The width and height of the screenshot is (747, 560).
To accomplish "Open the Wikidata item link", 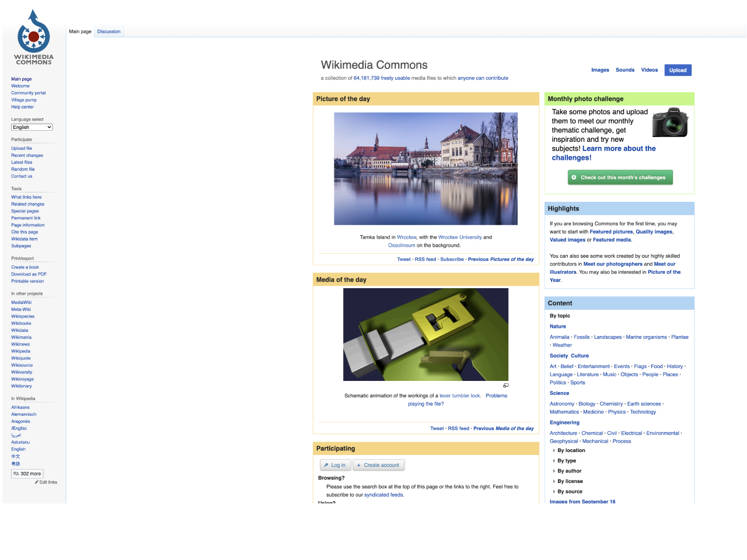I will click(25, 239).
